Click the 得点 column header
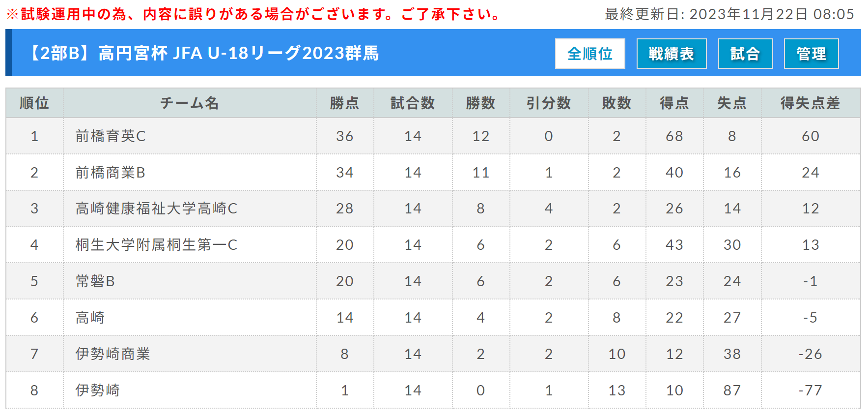Image resolution: width=868 pixels, height=419 pixels. coord(674,103)
